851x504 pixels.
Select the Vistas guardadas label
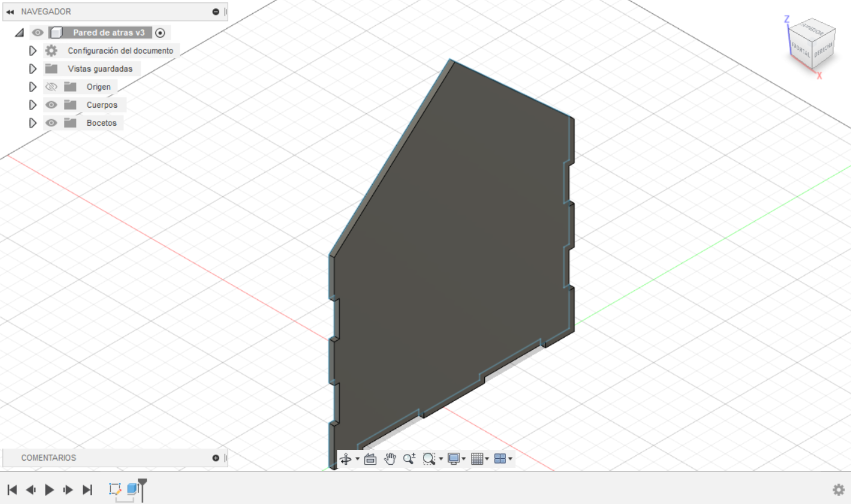pyautogui.click(x=100, y=69)
